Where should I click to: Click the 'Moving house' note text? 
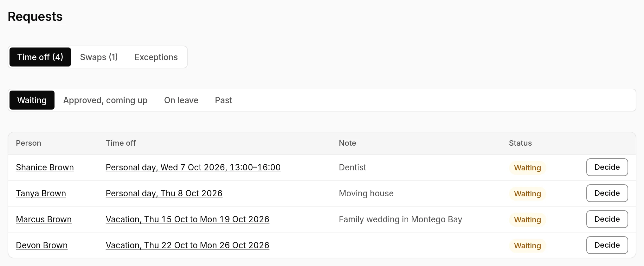pos(366,193)
